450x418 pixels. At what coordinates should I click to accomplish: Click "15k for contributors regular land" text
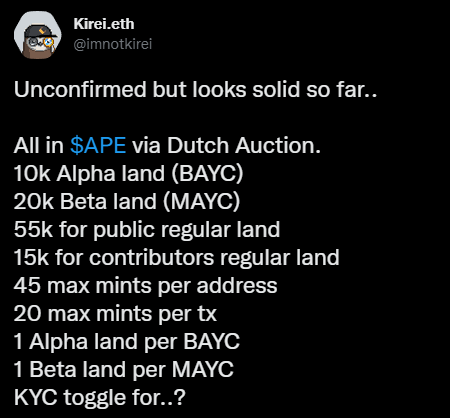tap(177, 258)
